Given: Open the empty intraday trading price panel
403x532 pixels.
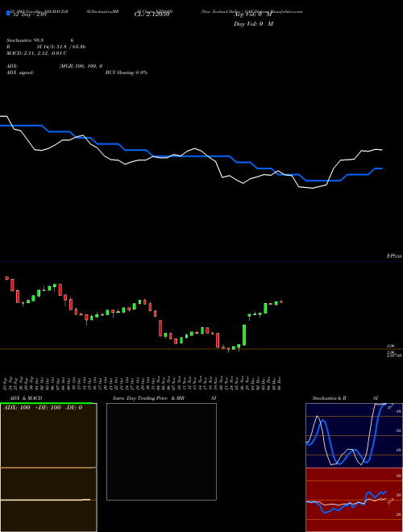Looking at the screenshot, I should click(161, 451).
